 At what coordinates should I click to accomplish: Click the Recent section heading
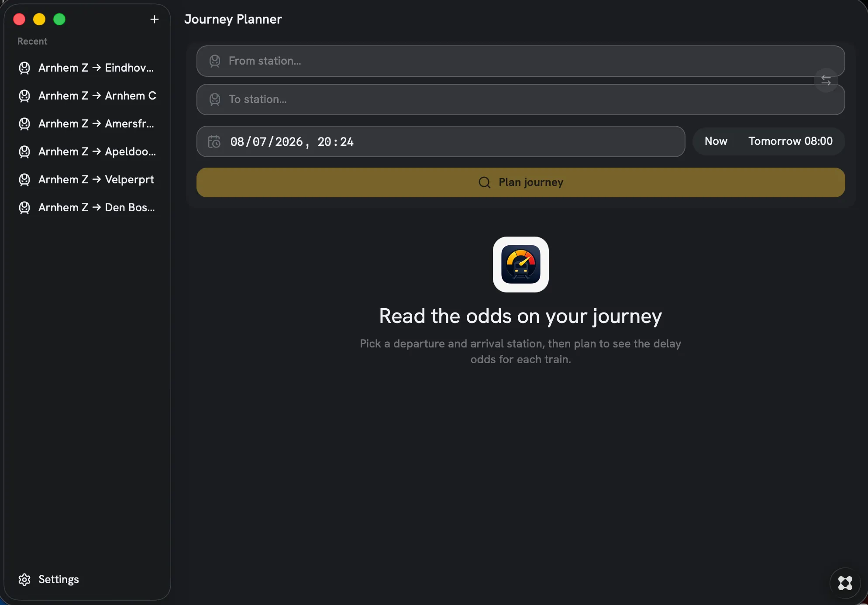point(32,41)
